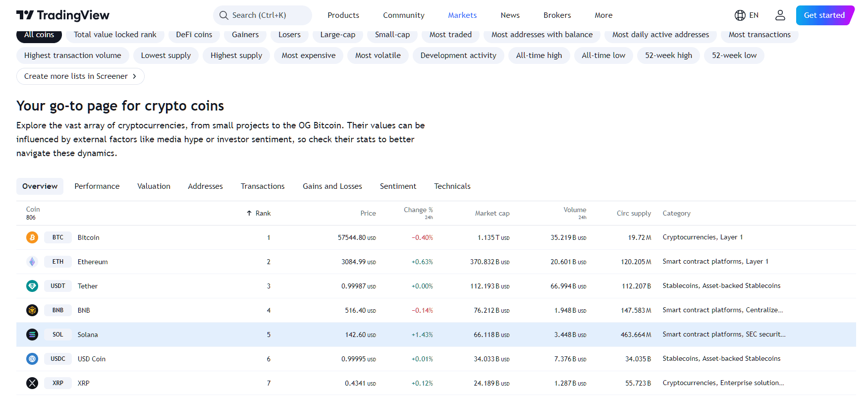Select the 52-week low chip

click(734, 56)
